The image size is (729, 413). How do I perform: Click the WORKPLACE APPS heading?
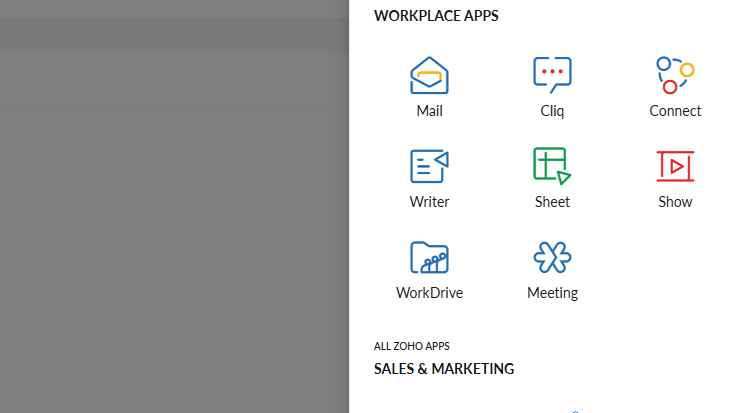point(436,16)
